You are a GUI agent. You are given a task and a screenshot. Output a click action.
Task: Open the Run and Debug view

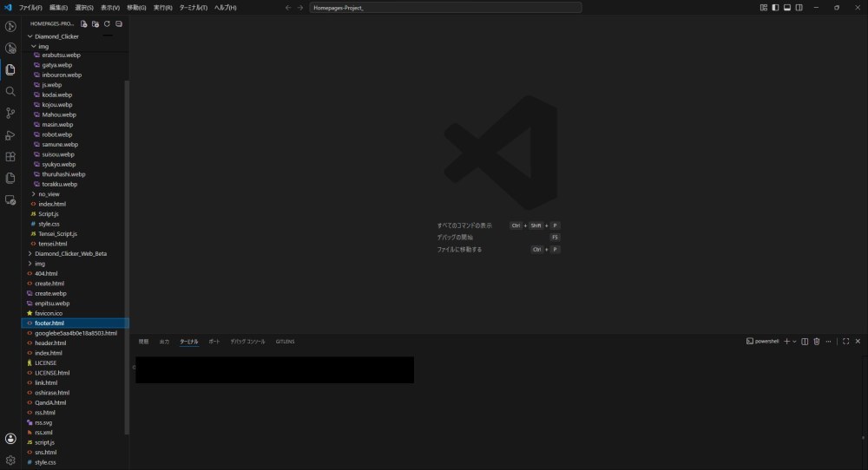pos(10,135)
